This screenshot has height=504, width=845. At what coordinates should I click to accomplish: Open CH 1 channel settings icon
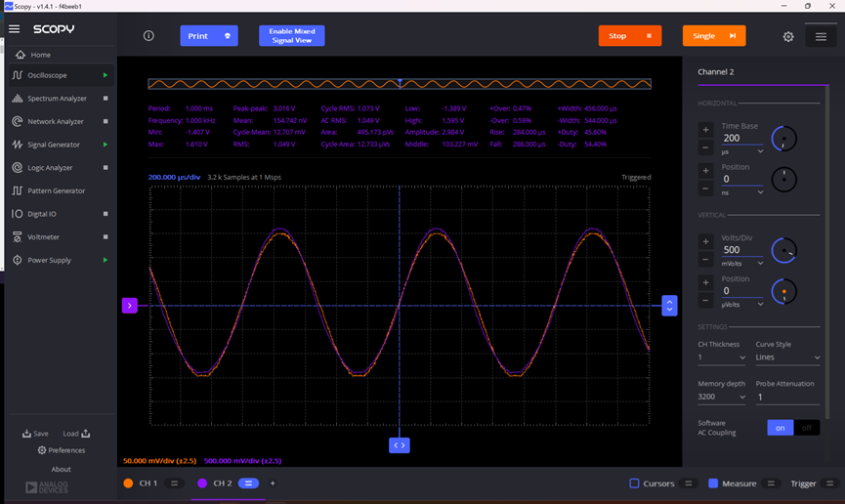coord(175,483)
